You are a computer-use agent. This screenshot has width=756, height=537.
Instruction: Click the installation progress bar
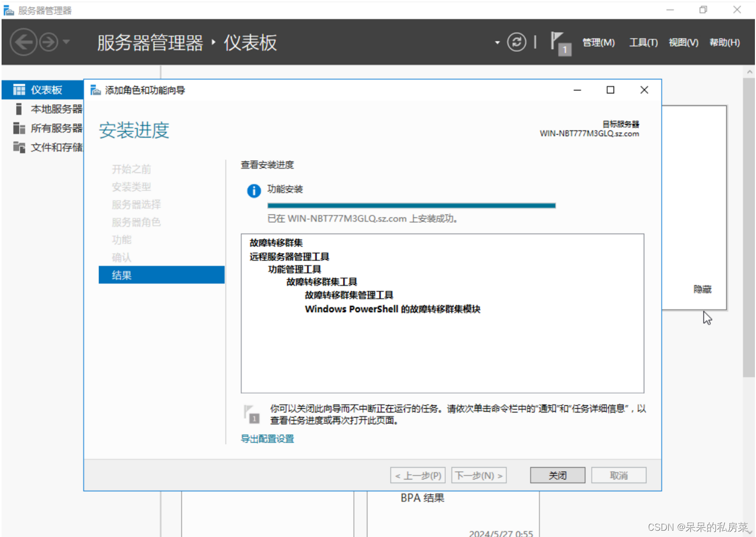[x=411, y=205]
